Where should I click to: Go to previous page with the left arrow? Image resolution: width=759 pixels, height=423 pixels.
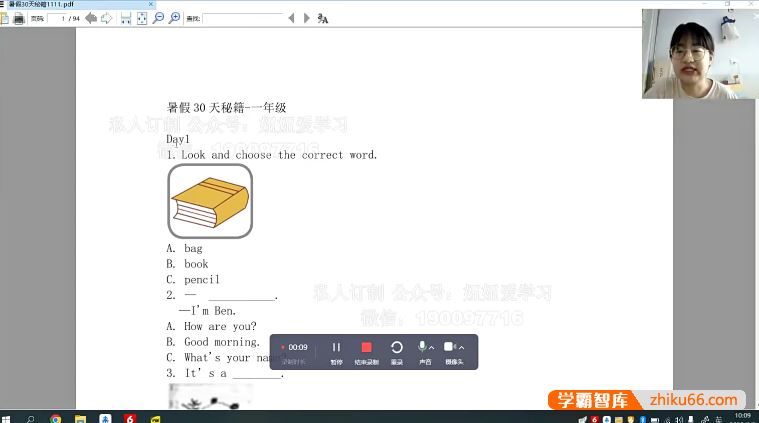pos(91,18)
